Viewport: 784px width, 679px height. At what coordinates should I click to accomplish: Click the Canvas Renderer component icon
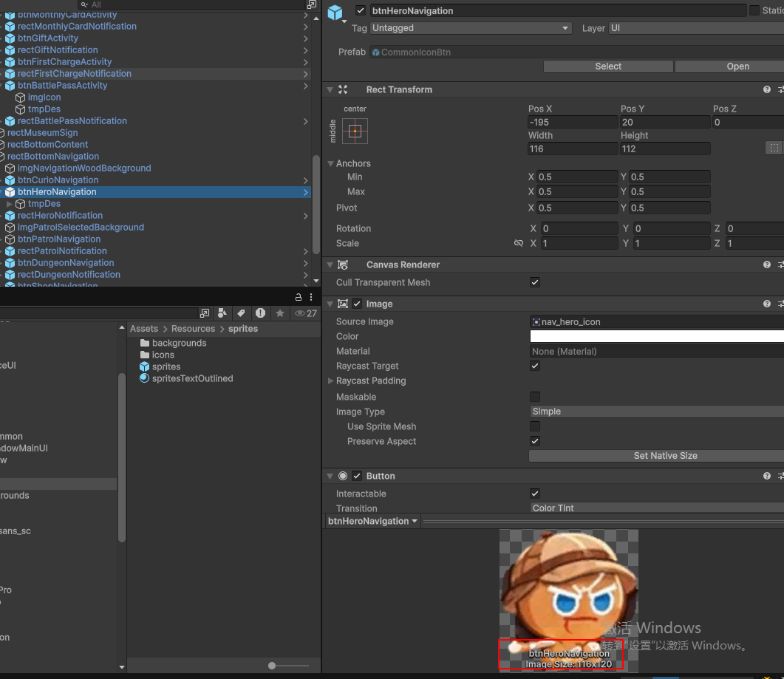(x=343, y=265)
